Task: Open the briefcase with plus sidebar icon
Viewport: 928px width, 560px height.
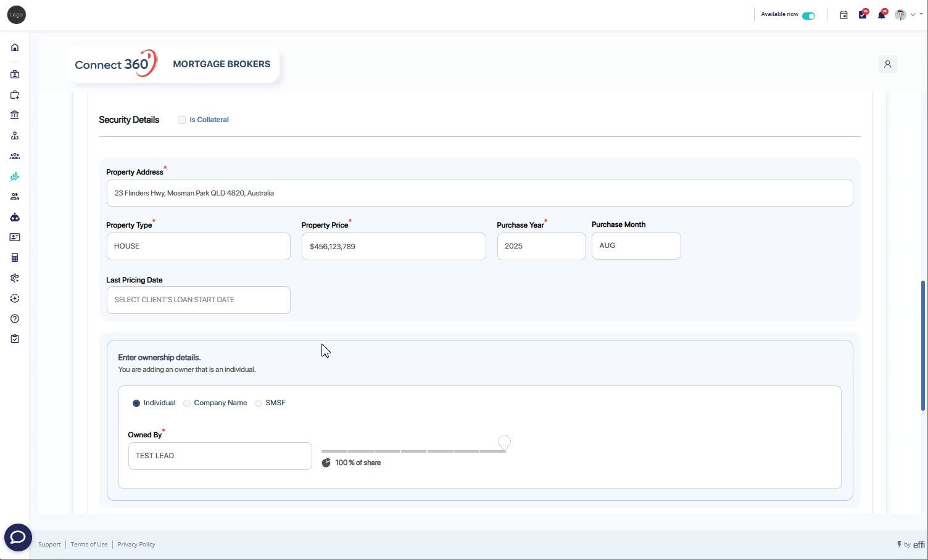Action: click(x=15, y=95)
